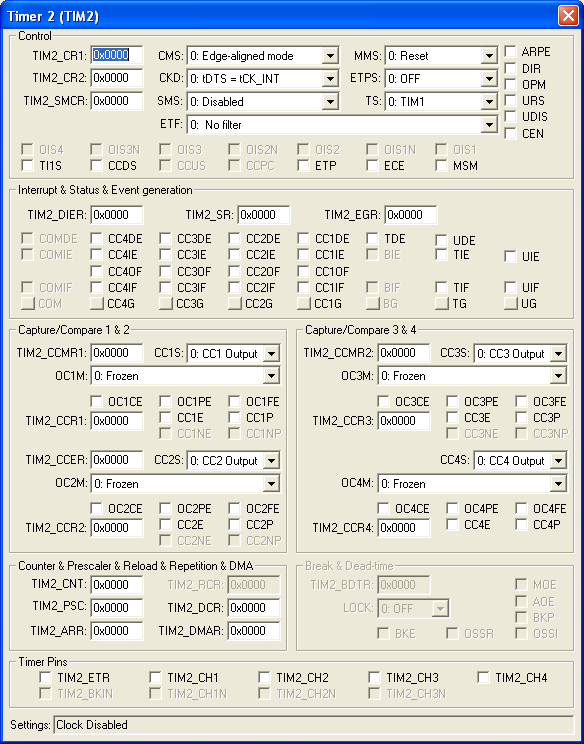Screen dimensions: 584x744
Task: Check the TIM2_ETR pin box
Action: tap(46, 678)
